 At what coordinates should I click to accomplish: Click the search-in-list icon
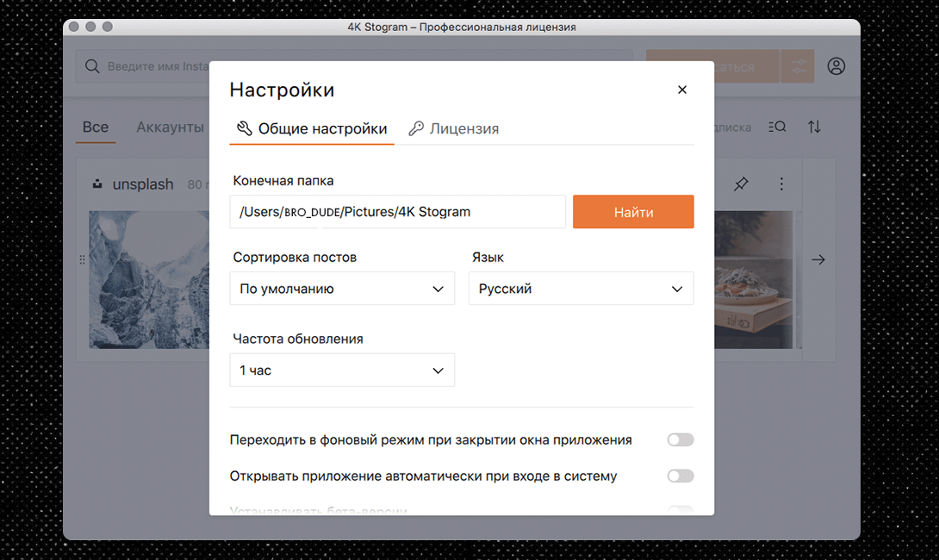point(777,127)
